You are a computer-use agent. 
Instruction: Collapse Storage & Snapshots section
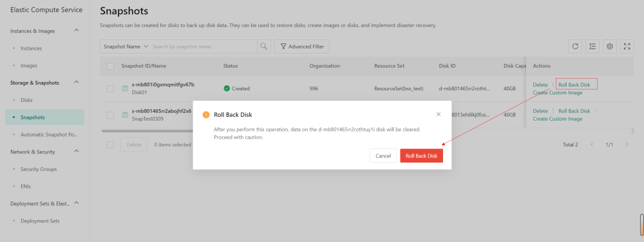point(77,83)
